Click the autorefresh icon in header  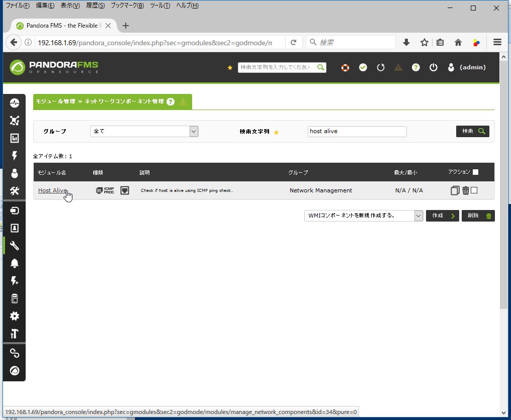click(x=380, y=67)
